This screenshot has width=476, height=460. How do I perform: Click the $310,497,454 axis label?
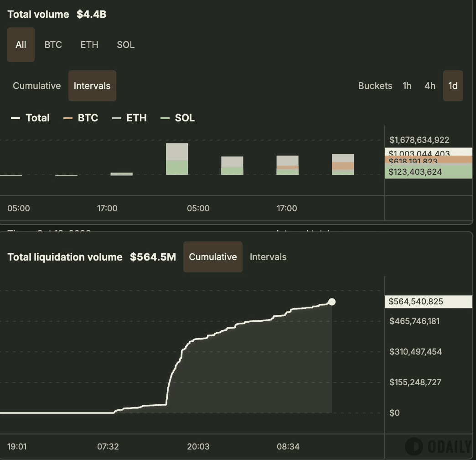point(416,351)
